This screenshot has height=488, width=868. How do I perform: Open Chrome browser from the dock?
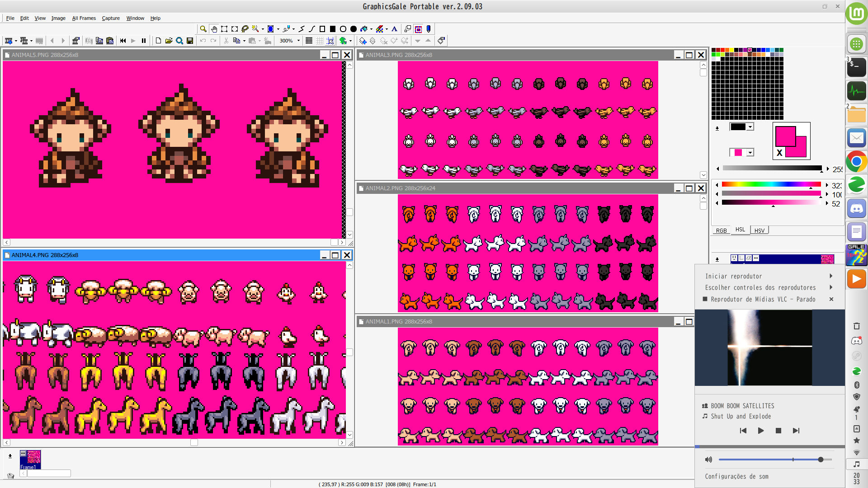(x=857, y=162)
